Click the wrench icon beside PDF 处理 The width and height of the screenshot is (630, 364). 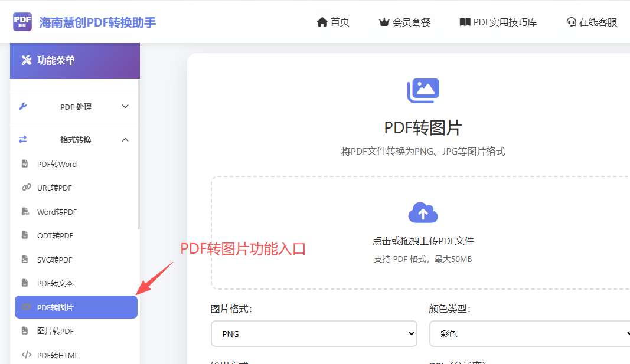[23, 106]
